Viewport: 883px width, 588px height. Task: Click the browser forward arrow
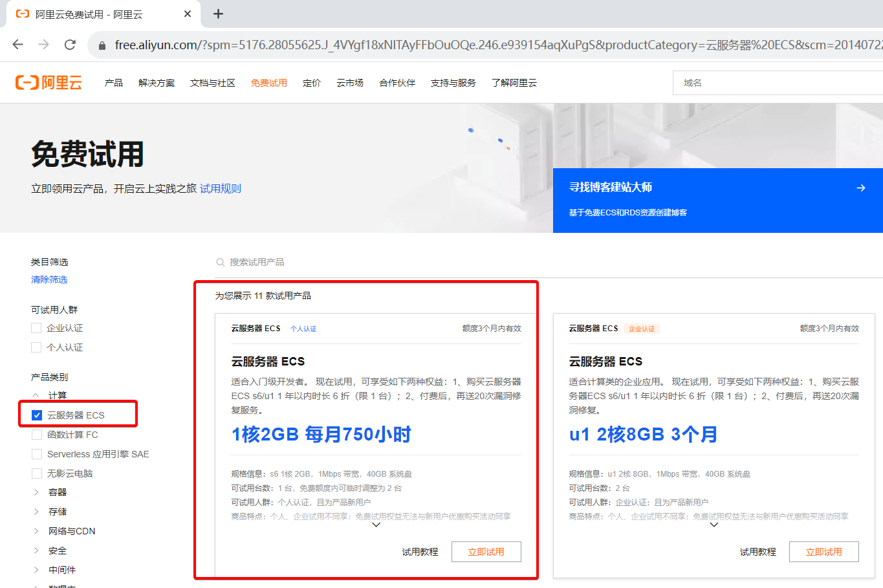[x=44, y=45]
